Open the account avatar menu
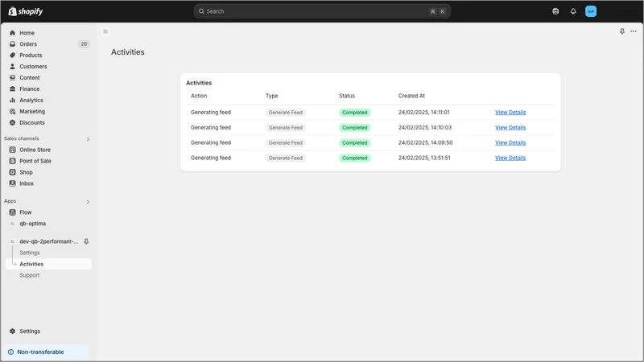Viewport: 644px width, 362px height. [591, 11]
